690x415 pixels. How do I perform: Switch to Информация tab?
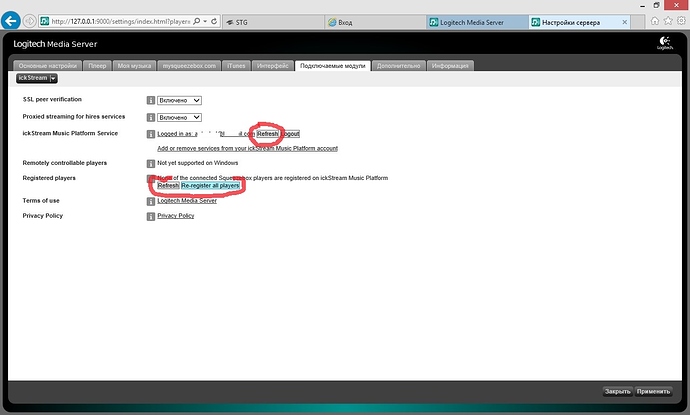(x=450, y=66)
